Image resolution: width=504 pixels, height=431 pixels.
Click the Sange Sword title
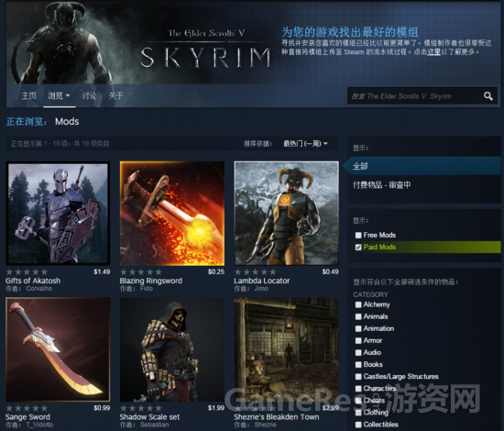point(27,417)
